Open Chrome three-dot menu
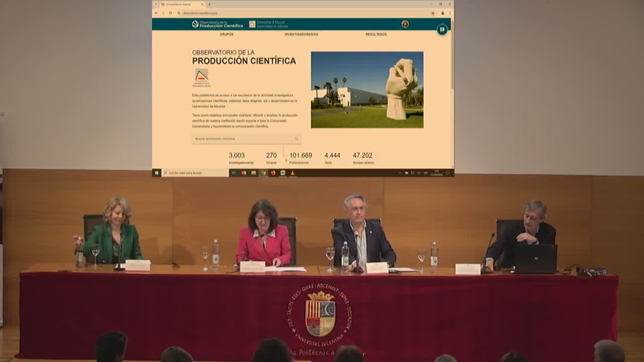 point(449,13)
